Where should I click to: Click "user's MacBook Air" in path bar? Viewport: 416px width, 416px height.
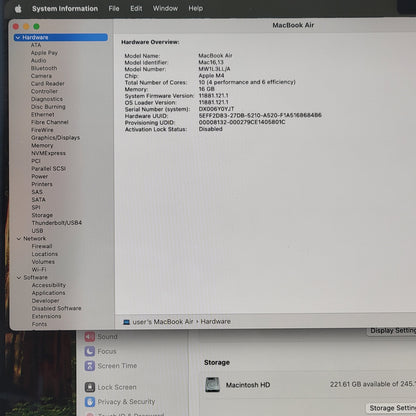tap(163, 322)
